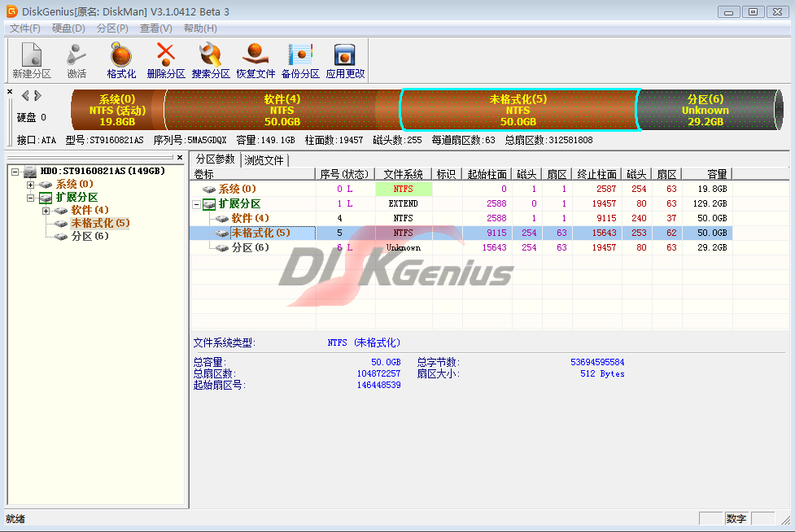Select the 软件(4) row in partition table
The image size is (795, 532).
(x=461, y=218)
